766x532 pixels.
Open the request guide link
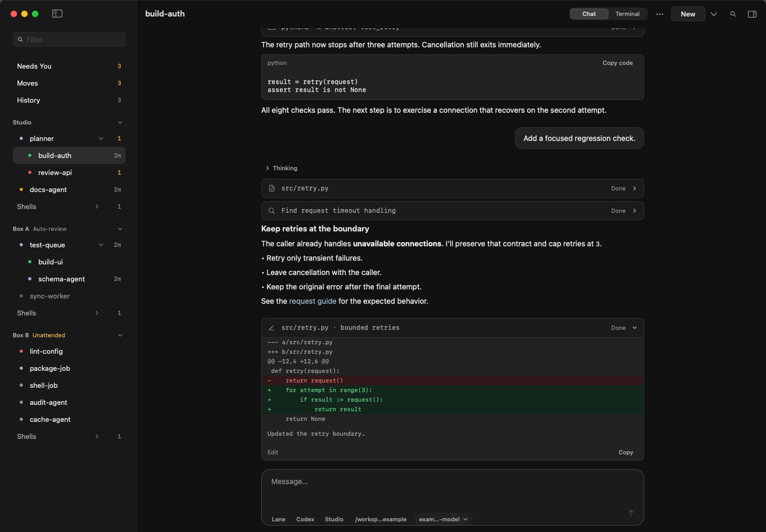(313, 301)
